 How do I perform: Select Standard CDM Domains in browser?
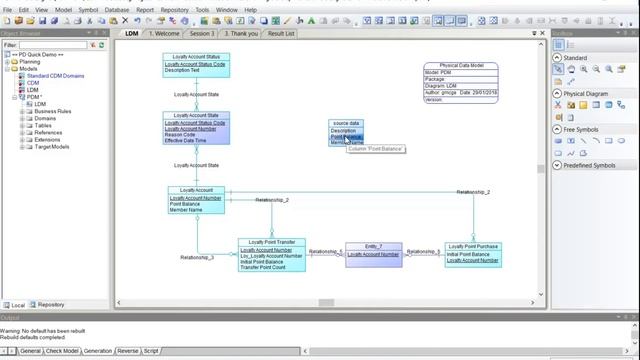pos(56,76)
